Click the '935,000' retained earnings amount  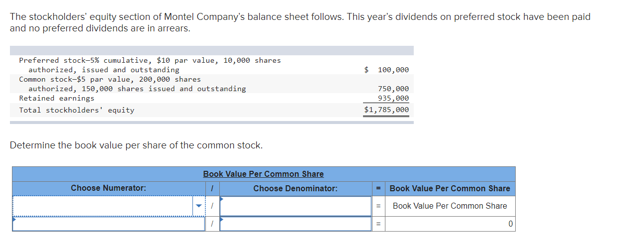coord(393,98)
